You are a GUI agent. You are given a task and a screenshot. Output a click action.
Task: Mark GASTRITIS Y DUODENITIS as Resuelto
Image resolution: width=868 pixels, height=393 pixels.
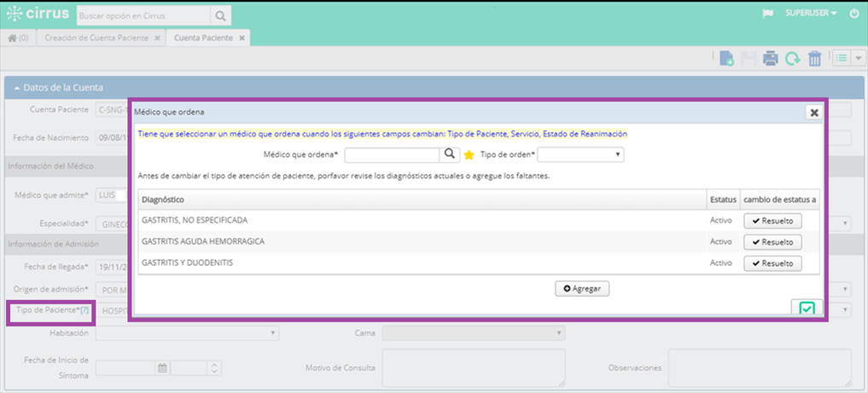pyautogui.click(x=772, y=263)
